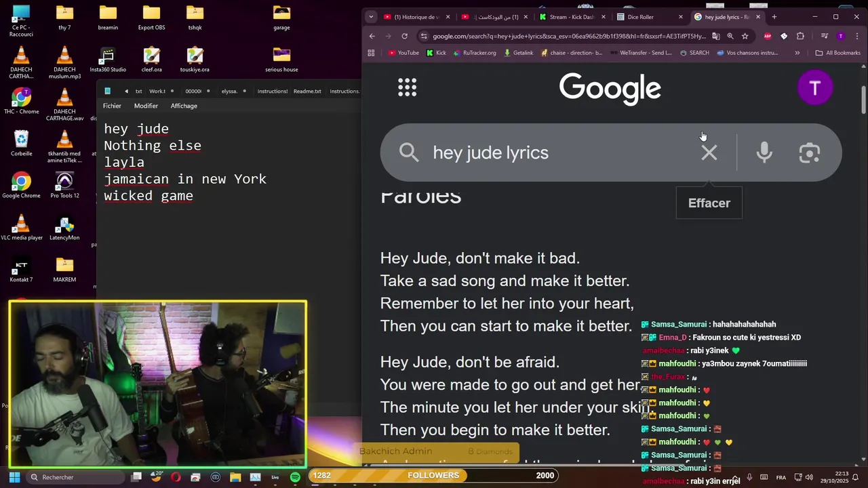
Task: Open Opera browser from the taskbar
Action: (176, 477)
